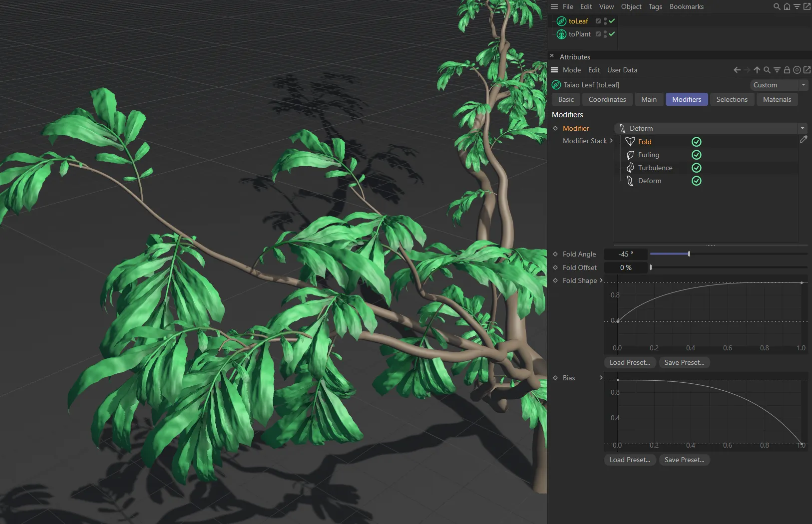
Task: Open the Tags menu
Action: (654, 6)
